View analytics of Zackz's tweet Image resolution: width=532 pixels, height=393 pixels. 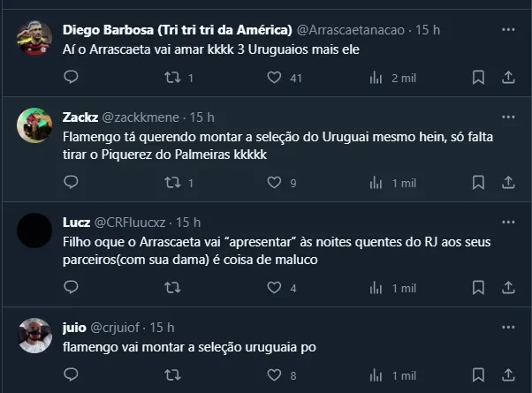pos(376,183)
